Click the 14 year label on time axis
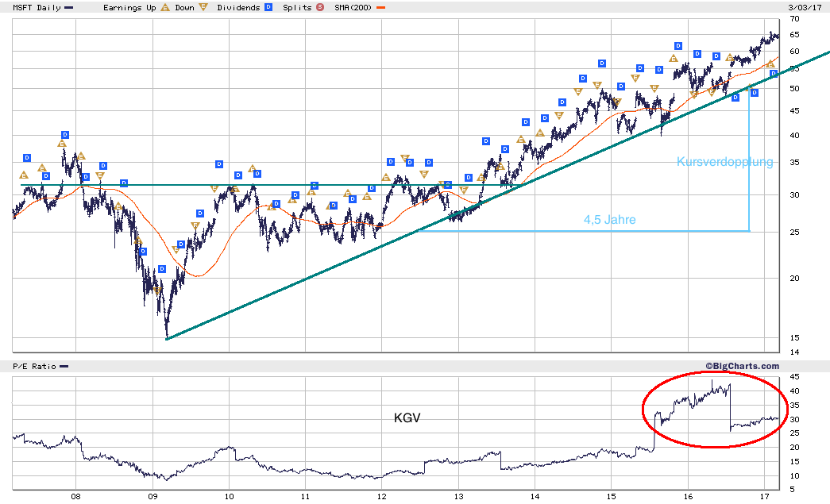 point(535,497)
